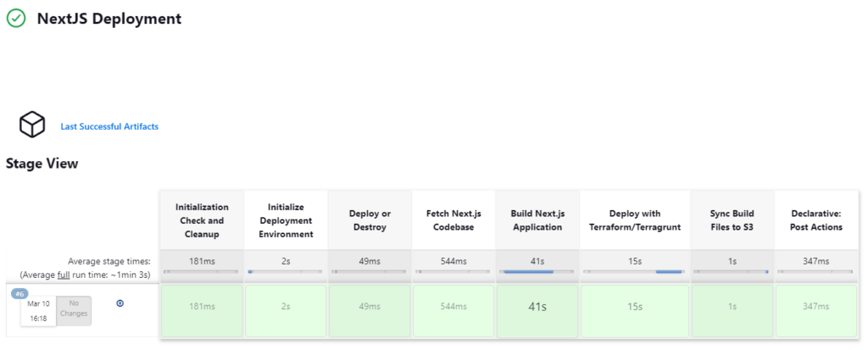Click the build artifacts download icon
Image resolution: width=868 pixels, height=350 pixels.
point(120,303)
